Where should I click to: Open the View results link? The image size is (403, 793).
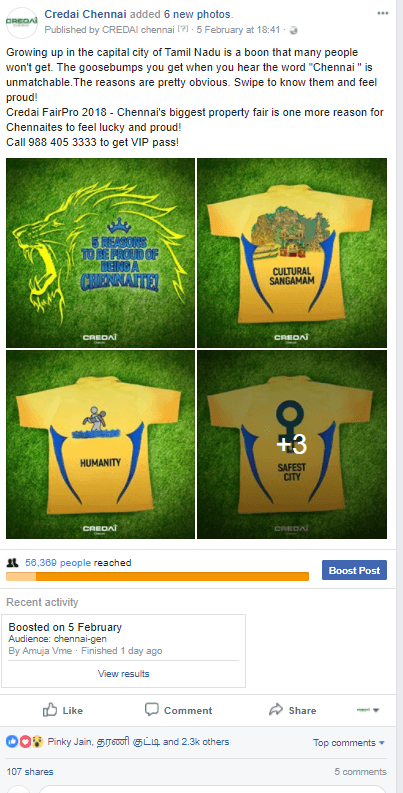(123, 674)
